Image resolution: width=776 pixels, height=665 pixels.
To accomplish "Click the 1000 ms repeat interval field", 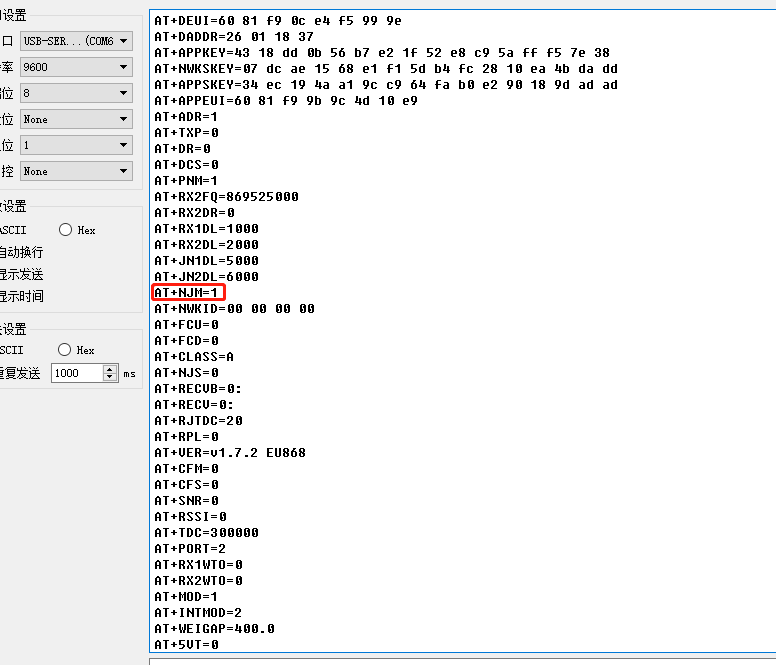I will click(x=78, y=373).
